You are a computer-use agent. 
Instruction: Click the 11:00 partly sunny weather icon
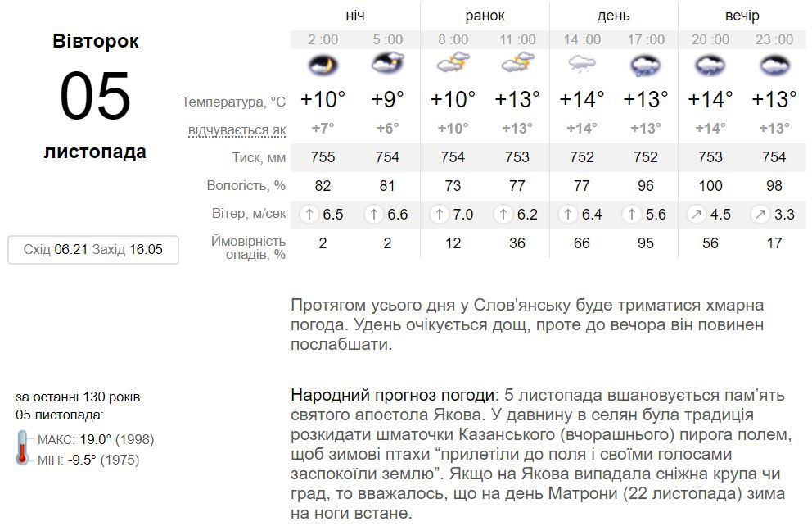pos(517,63)
